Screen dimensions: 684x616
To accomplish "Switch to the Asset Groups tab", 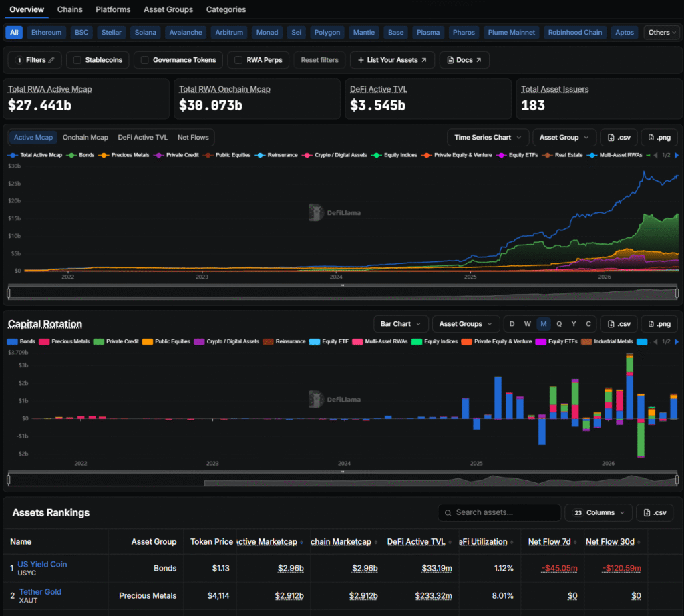I will click(168, 9).
